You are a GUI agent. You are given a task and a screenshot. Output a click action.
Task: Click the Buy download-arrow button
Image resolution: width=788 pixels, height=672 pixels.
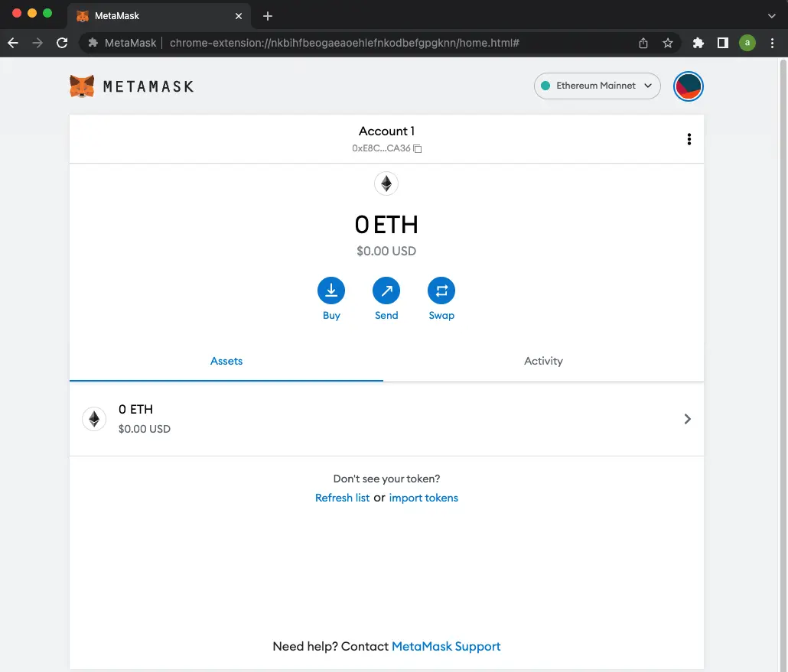point(331,291)
